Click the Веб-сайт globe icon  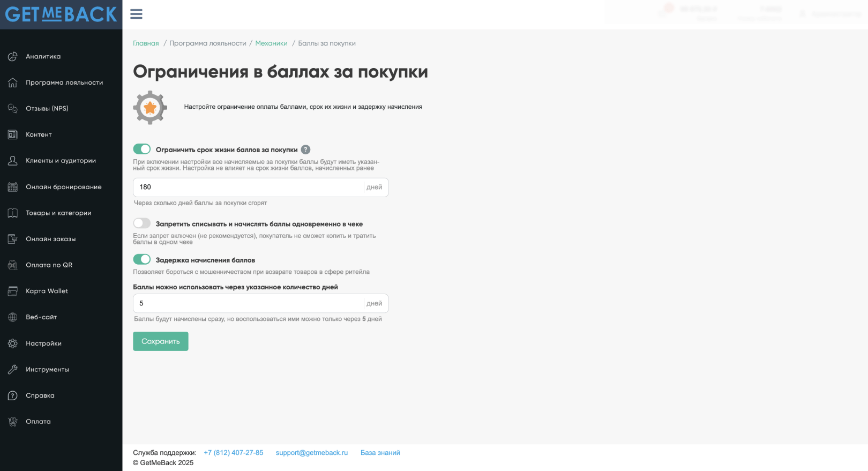13,317
